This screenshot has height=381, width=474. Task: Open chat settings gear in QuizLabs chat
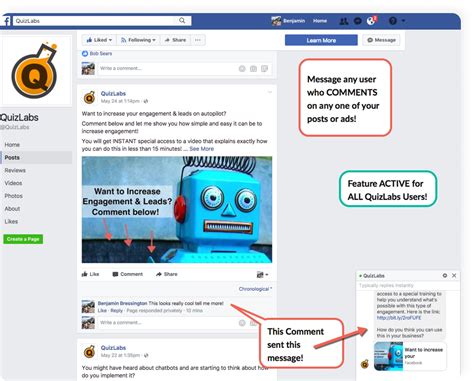[x=445, y=276]
